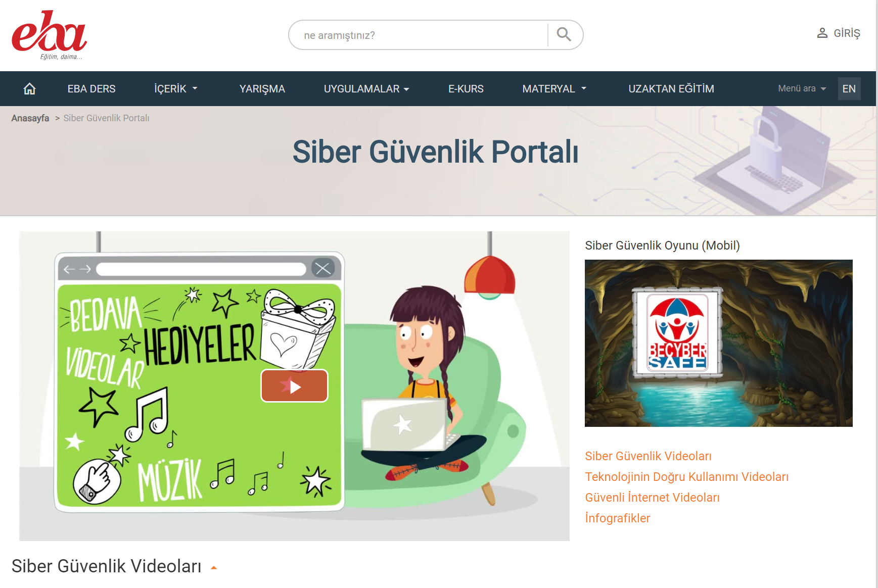Open the İnfografikler link
The image size is (878, 588).
(x=617, y=518)
